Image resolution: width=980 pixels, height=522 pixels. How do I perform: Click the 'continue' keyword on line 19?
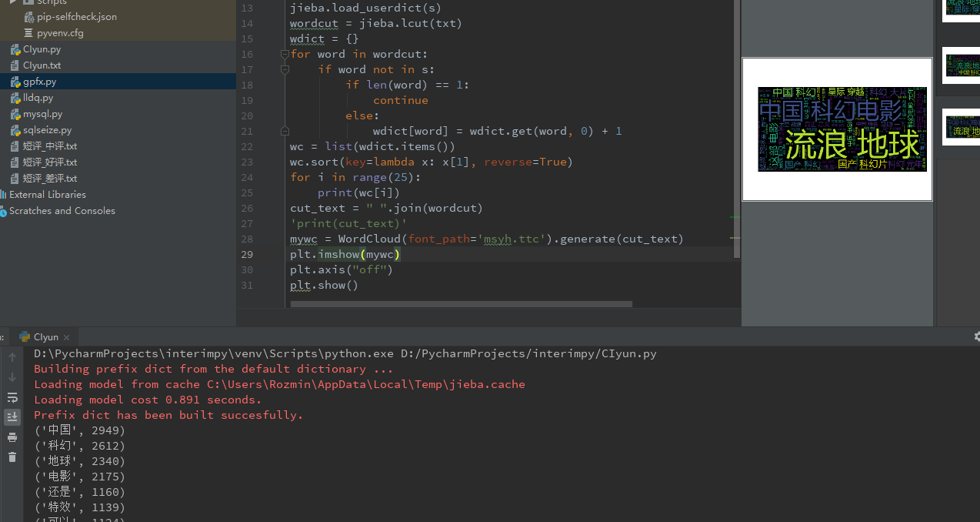click(x=401, y=100)
